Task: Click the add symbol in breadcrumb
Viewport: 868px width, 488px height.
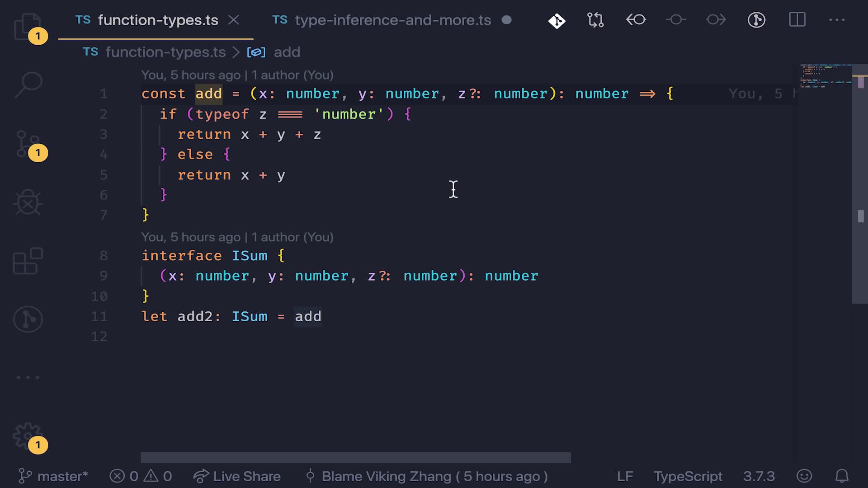Action: coord(287,52)
